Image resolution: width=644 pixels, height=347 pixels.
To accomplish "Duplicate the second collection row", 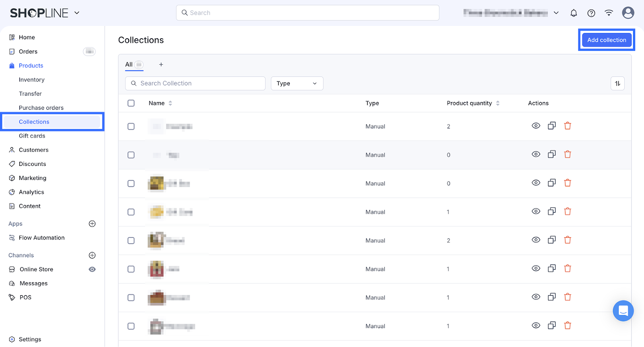I will (x=551, y=155).
